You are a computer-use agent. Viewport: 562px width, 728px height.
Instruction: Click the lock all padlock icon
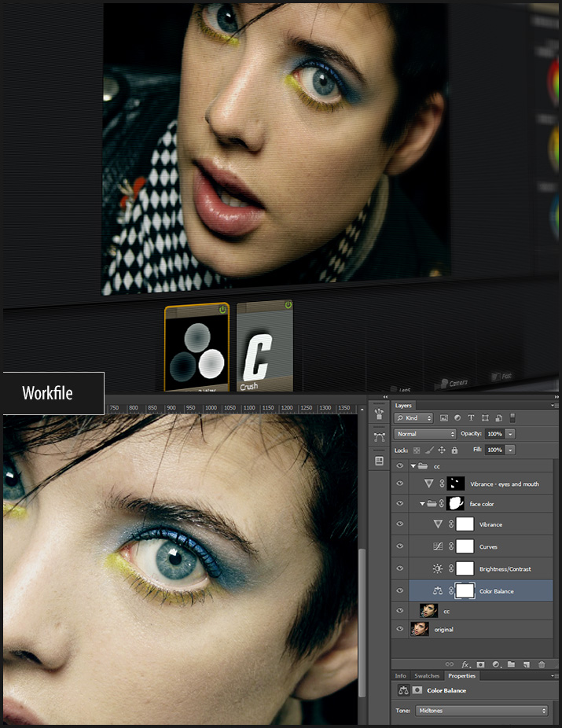point(454,450)
